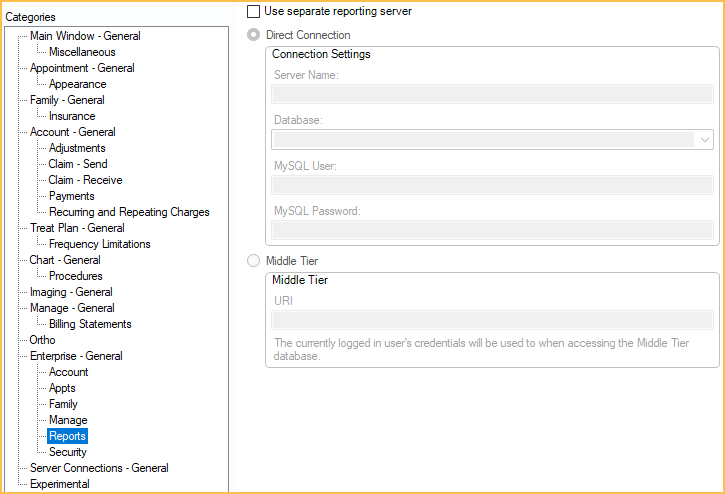
Task: Open Server Connections - General category
Action: (x=99, y=468)
